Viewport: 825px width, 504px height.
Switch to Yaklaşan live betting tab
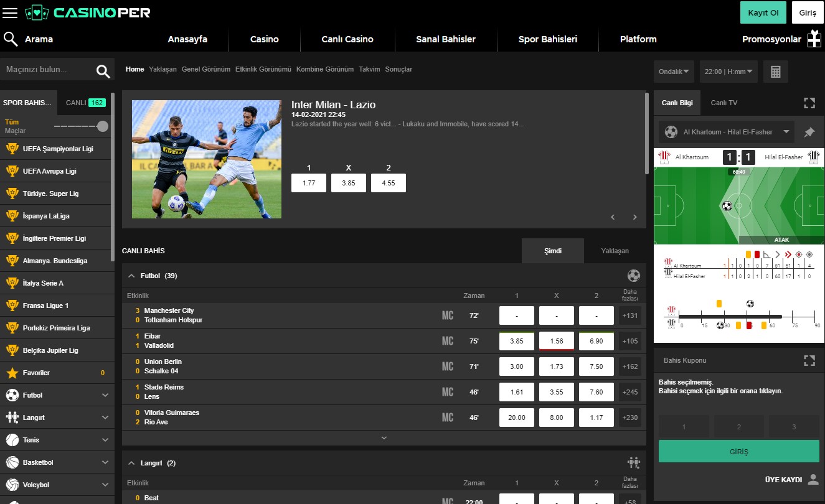click(x=615, y=251)
